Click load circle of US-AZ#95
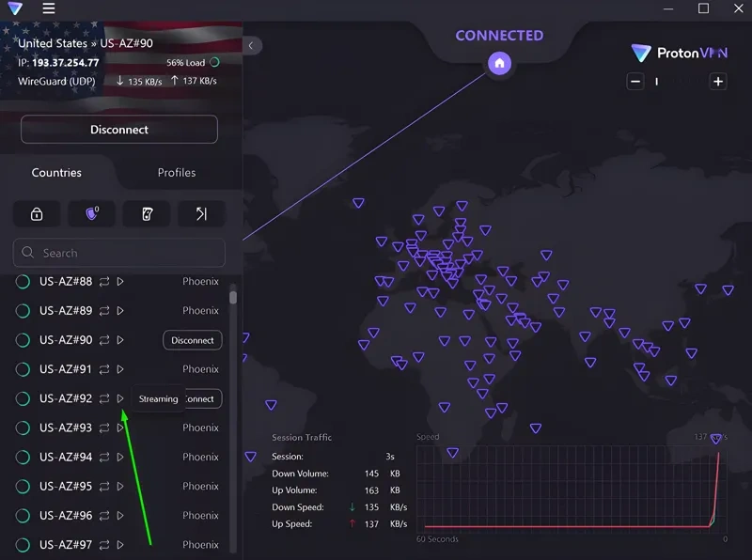The width and height of the screenshot is (752, 560). (23, 486)
